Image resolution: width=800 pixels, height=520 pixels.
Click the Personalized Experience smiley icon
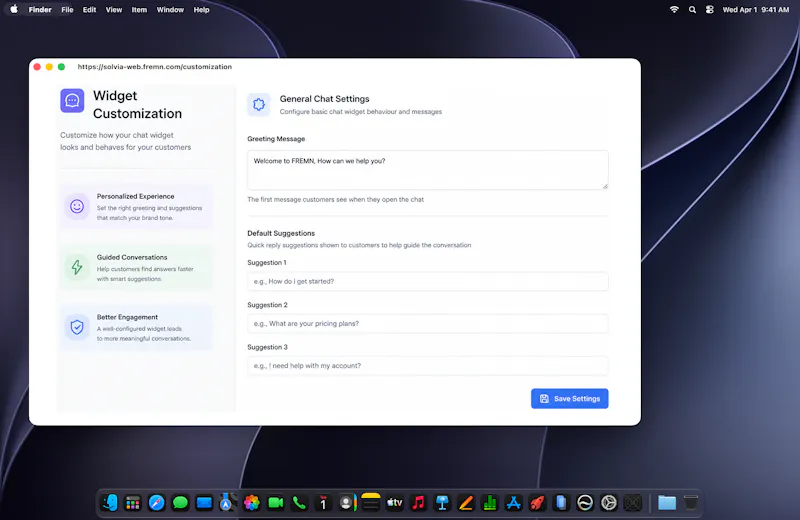(x=77, y=206)
